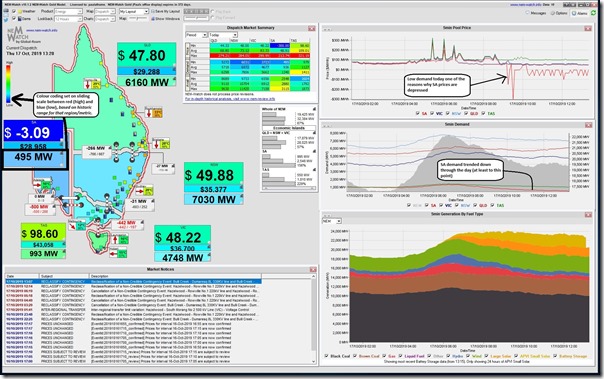Open nem-watch.info link at top right
604x379 pixels.
(x=526, y=5)
